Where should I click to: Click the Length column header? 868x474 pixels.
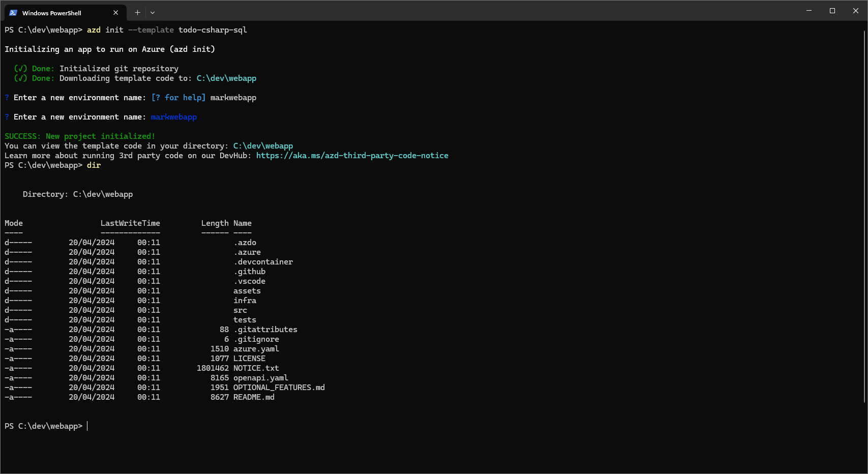coord(215,223)
